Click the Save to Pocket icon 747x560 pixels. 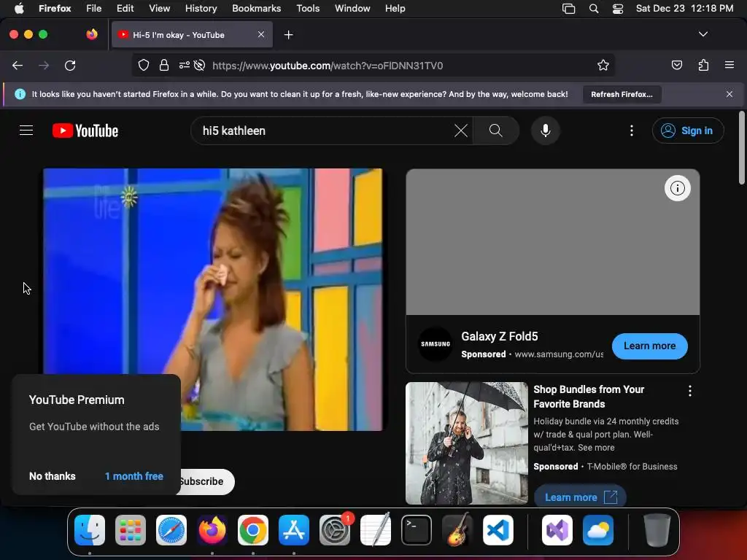676,65
